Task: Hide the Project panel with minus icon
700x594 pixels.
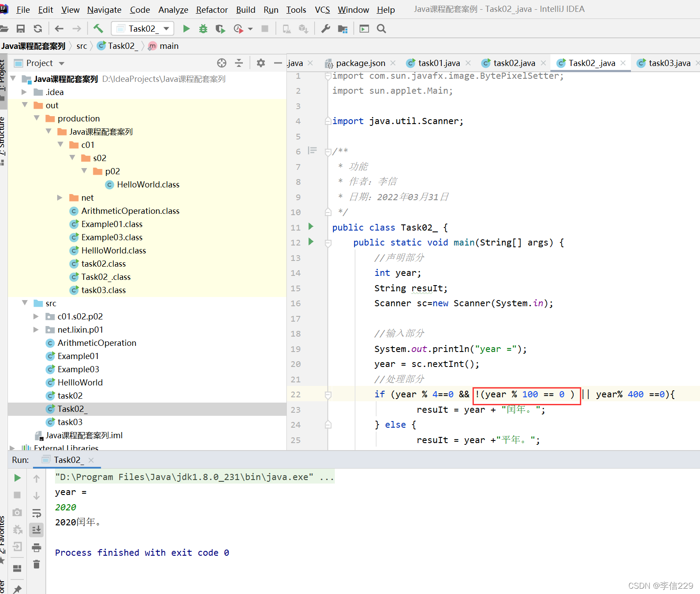Action: coord(278,63)
